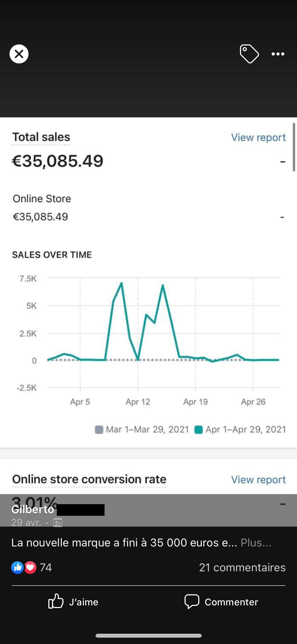297x644 pixels.
Task: Tap the Total sales heading
Action: pos(41,137)
